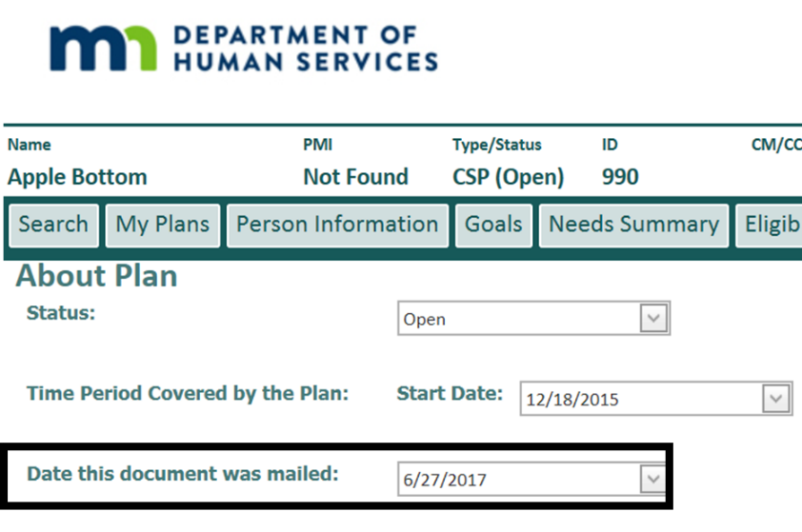Expand the Start Date dropdown arrow
This screenshot has height=532, width=802.
click(x=776, y=399)
